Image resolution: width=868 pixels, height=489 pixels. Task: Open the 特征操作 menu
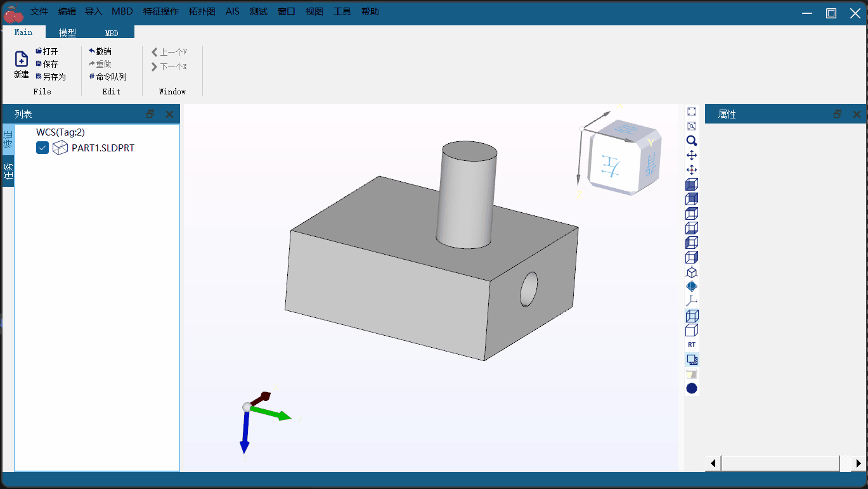tap(161, 11)
